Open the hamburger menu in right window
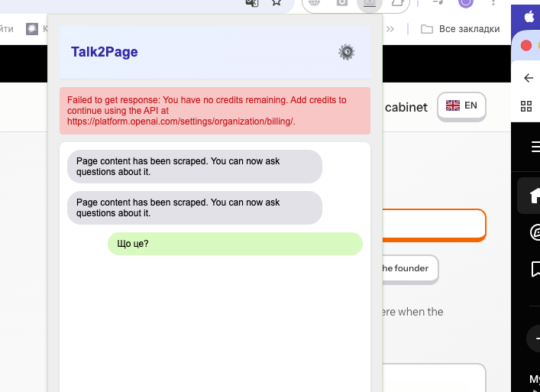 click(x=535, y=147)
